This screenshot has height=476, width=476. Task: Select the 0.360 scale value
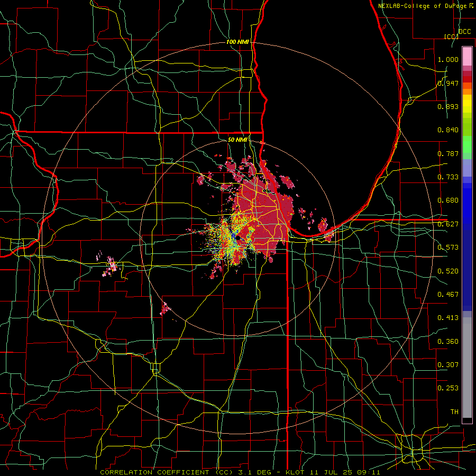click(x=448, y=342)
